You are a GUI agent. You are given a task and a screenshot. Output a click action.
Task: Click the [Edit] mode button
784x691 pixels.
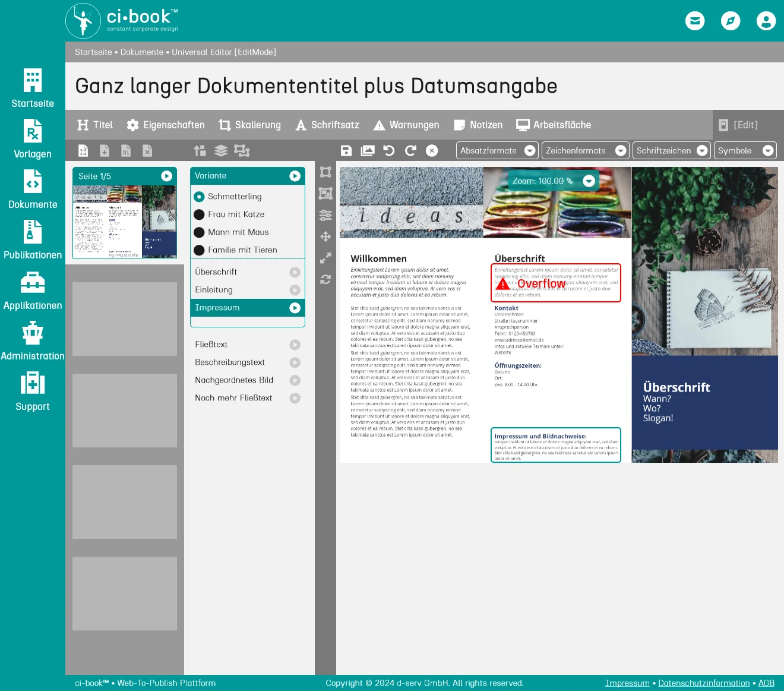(738, 125)
